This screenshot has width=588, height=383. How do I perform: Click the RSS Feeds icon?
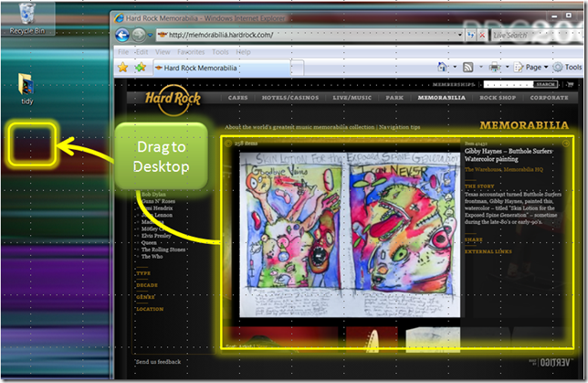tap(468, 68)
